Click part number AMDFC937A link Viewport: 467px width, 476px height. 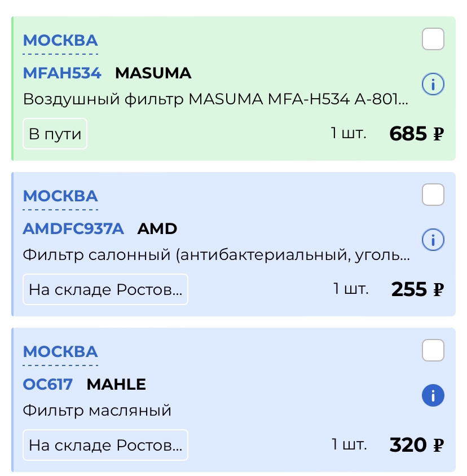[x=73, y=229]
